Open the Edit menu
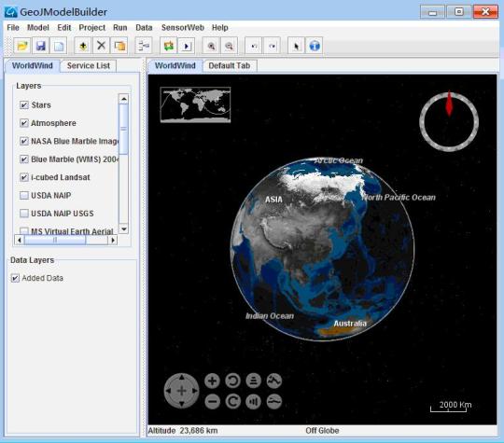This screenshot has height=443, width=504. pyautogui.click(x=64, y=28)
